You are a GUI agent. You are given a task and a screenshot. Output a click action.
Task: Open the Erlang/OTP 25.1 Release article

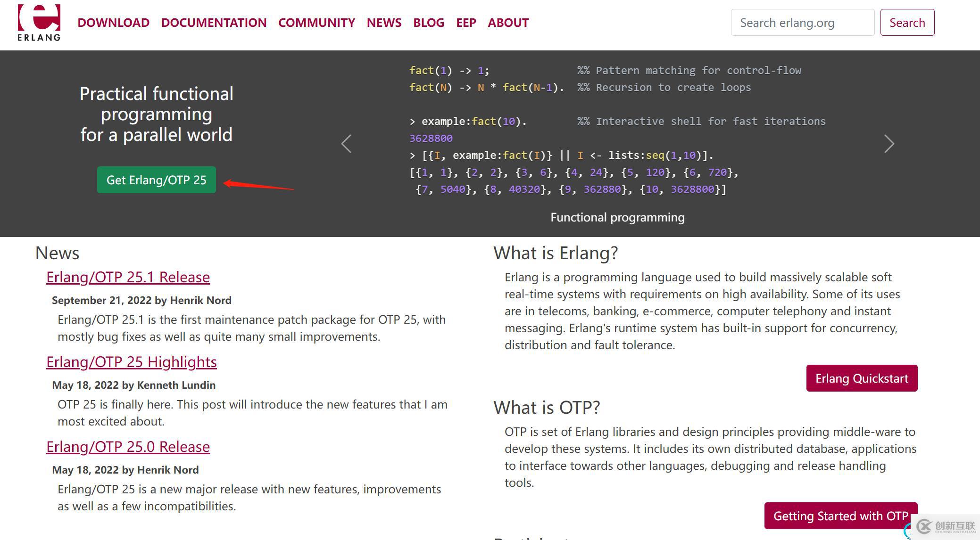pyautogui.click(x=128, y=277)
